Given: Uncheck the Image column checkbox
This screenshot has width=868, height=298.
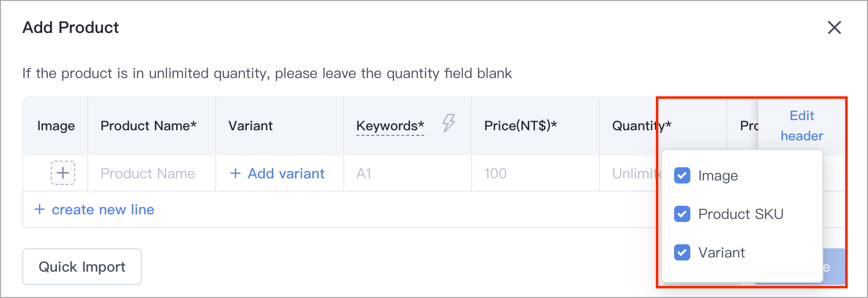Looking at the screenshot, I should click(682, 175).
